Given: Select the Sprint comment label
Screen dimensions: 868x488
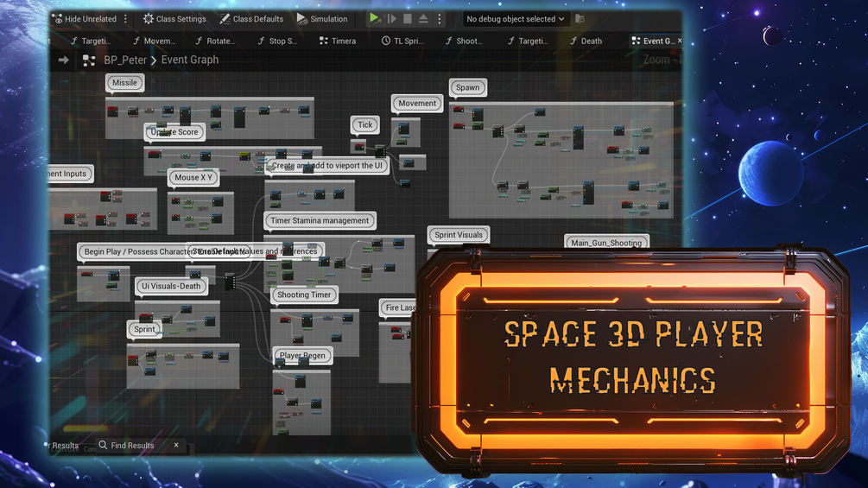Looking at the screenshot, I should tap(144, 329).
